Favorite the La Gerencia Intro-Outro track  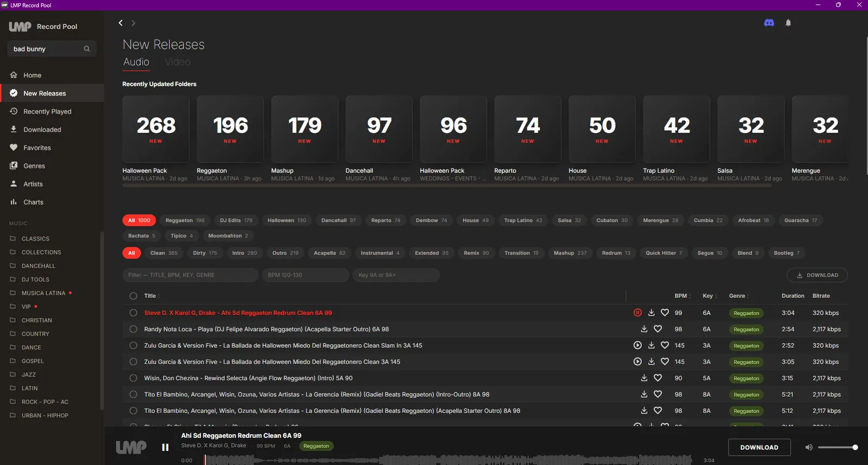(658, 394)
